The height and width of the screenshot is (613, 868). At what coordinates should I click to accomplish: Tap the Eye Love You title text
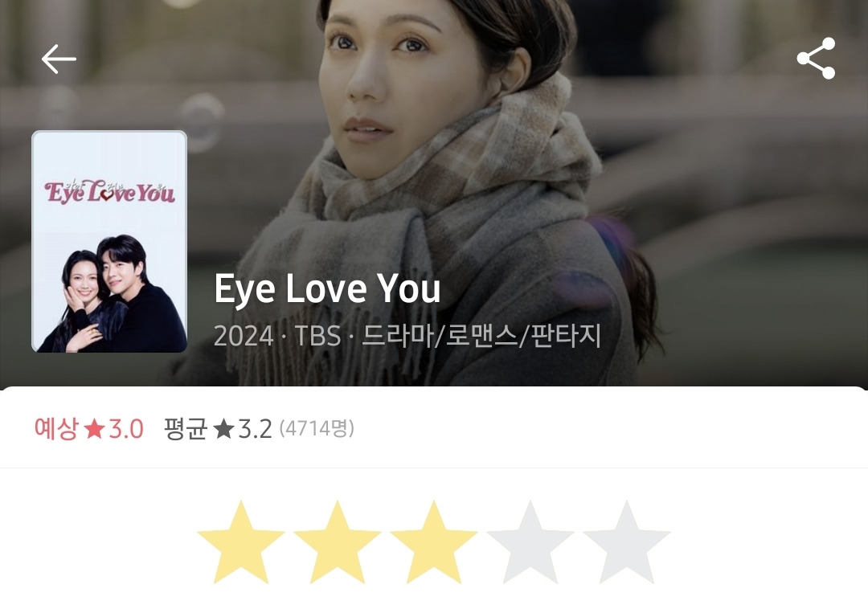(x=327, y=288)
